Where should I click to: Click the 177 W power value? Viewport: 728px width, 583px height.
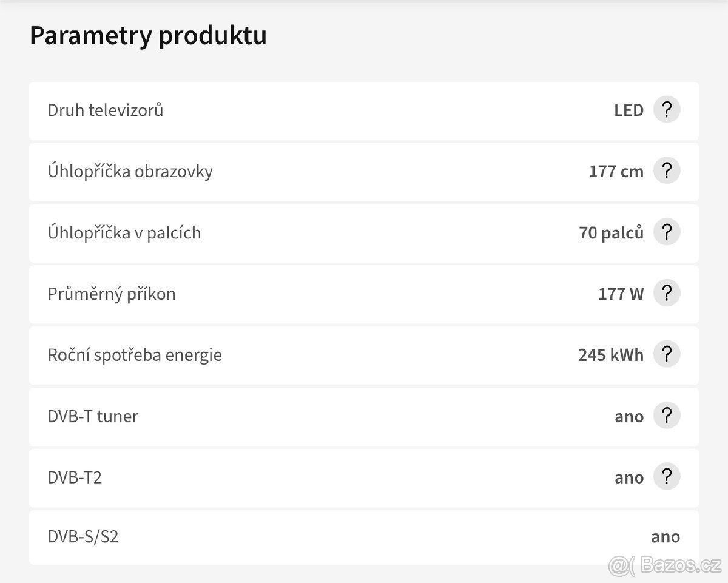(x=621, y=294)
